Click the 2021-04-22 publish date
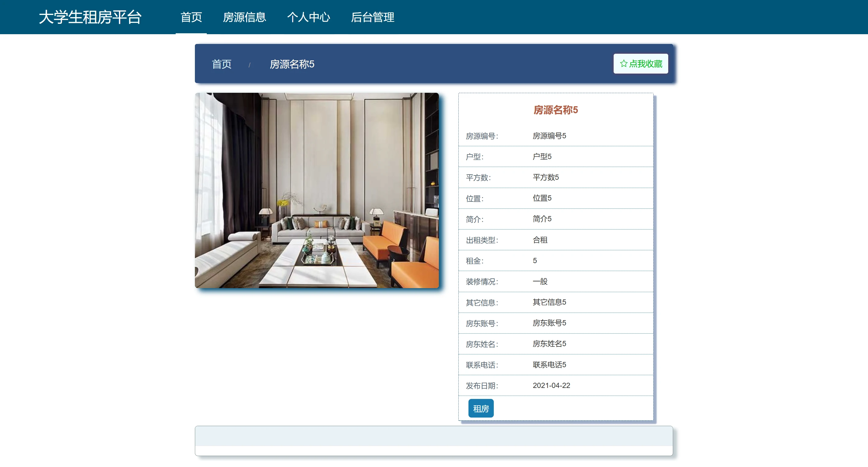 coord(551,386)
